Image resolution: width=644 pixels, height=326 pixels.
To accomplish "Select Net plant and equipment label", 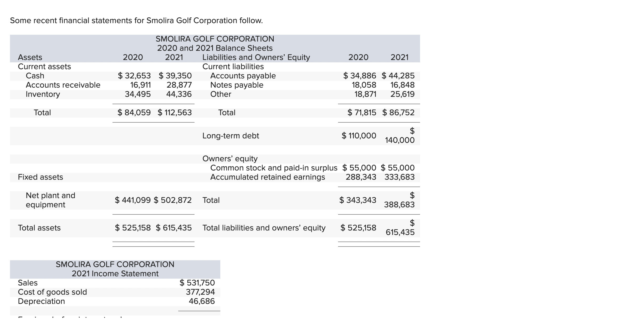I will (50, 200).
